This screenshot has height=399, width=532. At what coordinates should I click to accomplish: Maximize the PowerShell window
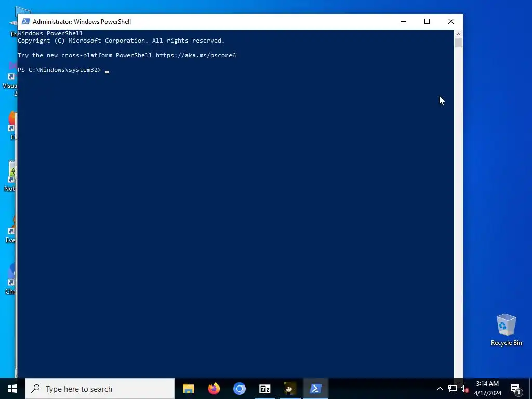[x=427, y=21]
